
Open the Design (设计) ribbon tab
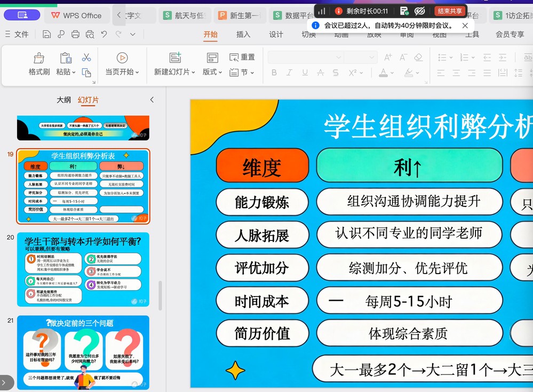pos(276,34)
